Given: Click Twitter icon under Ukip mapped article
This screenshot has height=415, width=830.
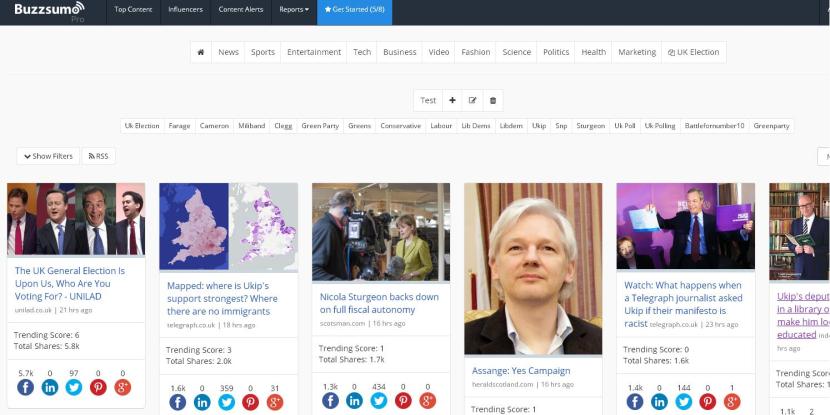Looking at the screenshot, I should click(226, 402).
